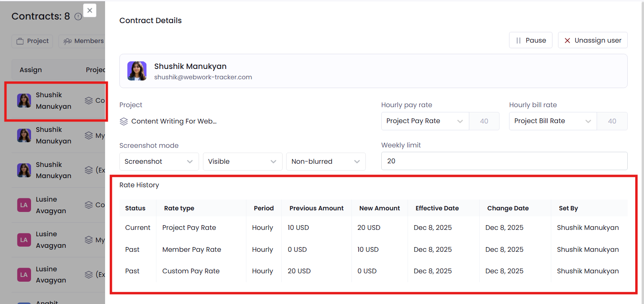644x304 pixels.
Task: Click the project layers icon beside Content Writing
Action: [x=124, y=122]
